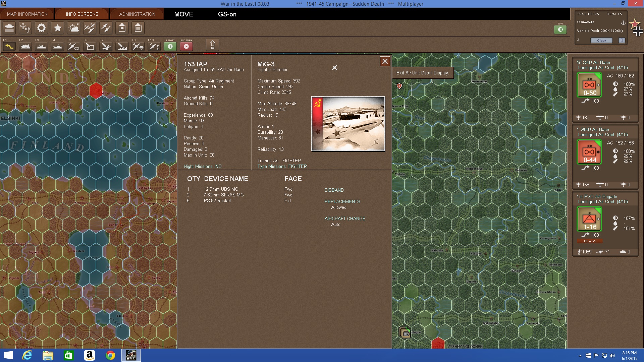Click 1st PVO AA Brigade panel title
Image resolution: width=644 pixels, height=362 pixels.
point(597,196)
